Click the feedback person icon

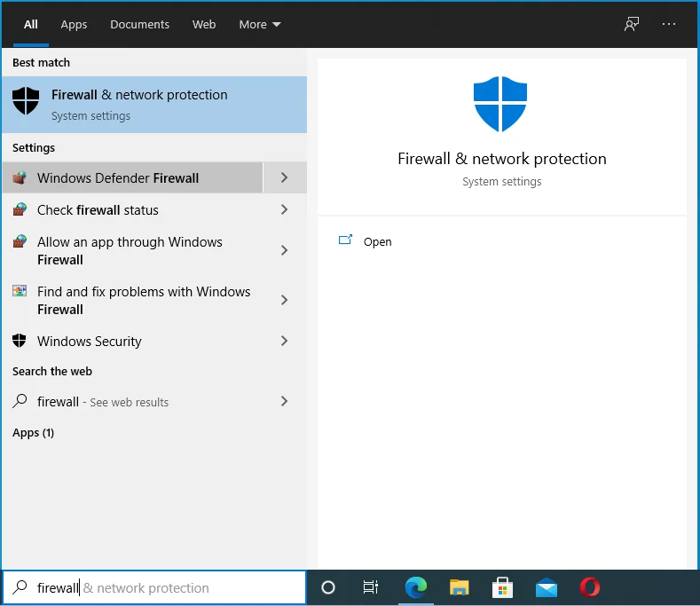pos(632,24)
